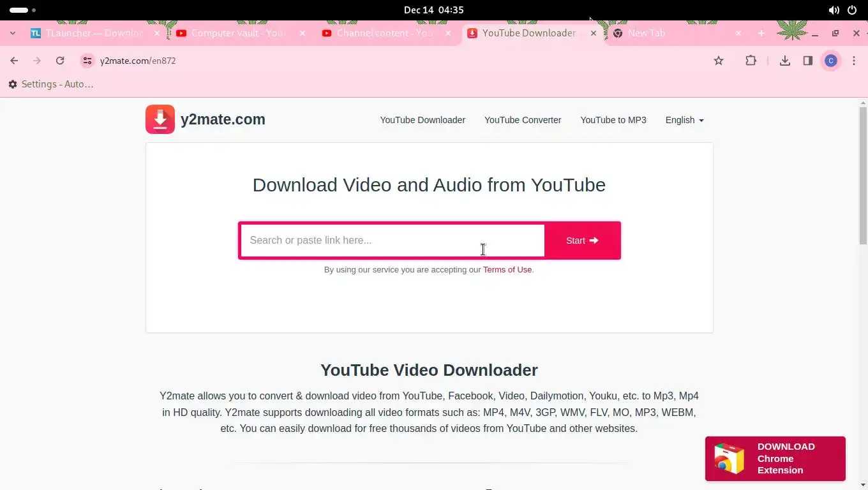
Task: Close the YouTube Downloader tab
Action: pyautogui.click(x=594, y=33)
